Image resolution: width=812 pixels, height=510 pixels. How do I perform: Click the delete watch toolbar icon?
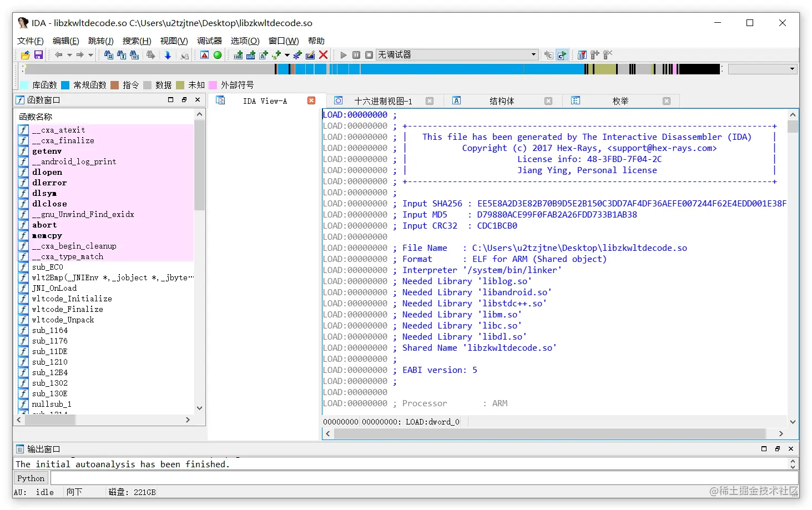click(608, 55)
